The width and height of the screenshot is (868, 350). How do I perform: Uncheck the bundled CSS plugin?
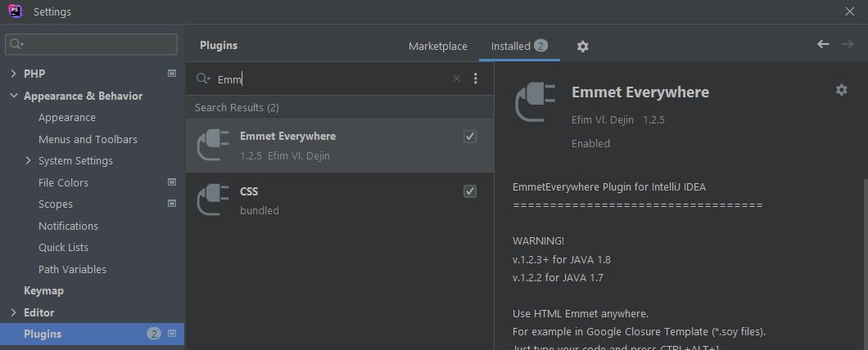pos(470,191)
